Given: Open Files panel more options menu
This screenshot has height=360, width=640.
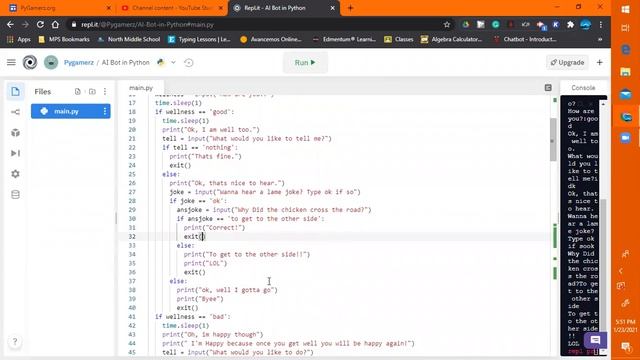Looking at the screenshot, I should tap(105, 91).
